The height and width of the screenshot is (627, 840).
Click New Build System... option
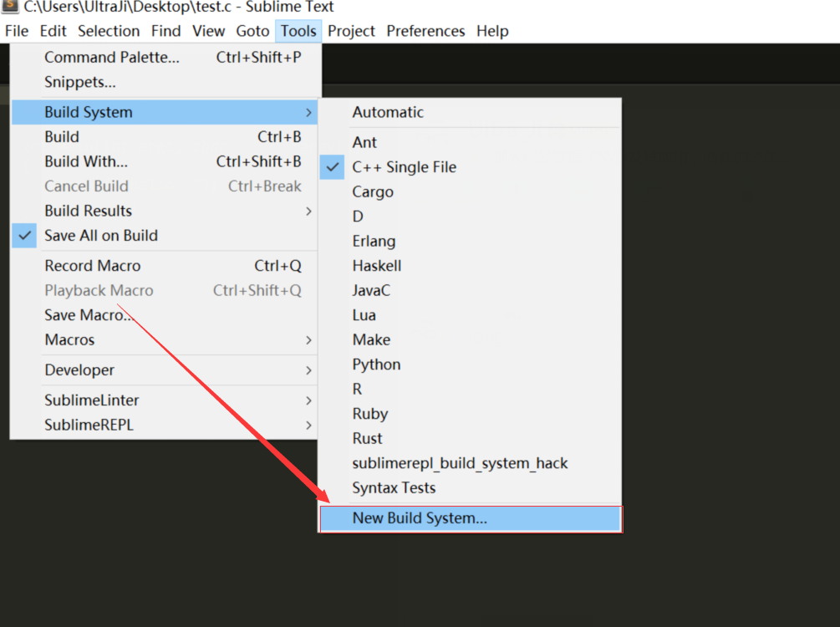471,518
